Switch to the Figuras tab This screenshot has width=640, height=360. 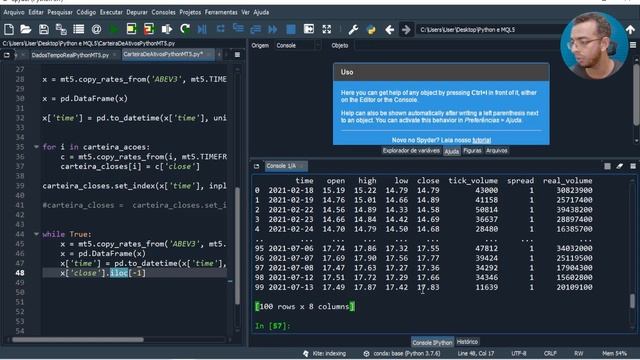click(472, 151)
